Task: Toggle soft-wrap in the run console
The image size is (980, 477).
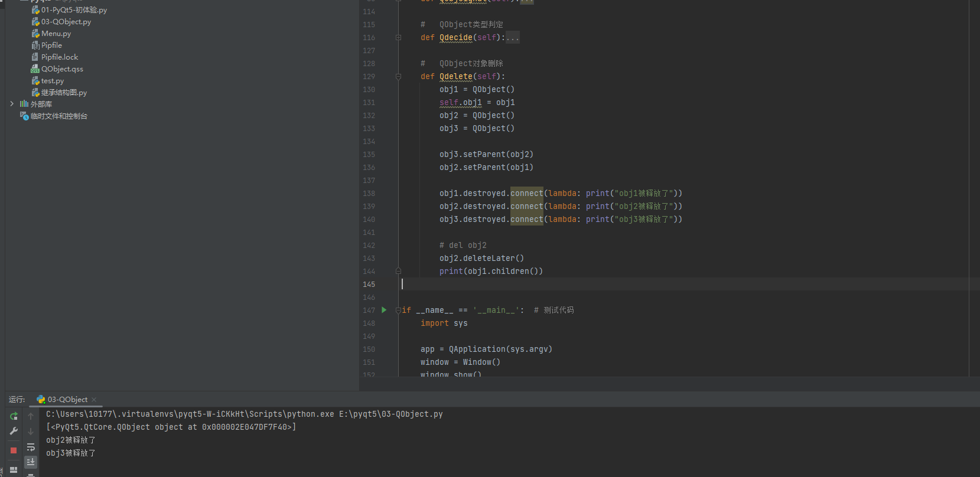Action: [31, 447]
